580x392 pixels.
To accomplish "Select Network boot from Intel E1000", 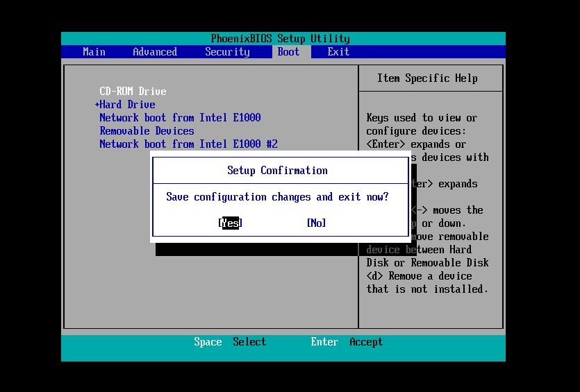I will [180, 117].
